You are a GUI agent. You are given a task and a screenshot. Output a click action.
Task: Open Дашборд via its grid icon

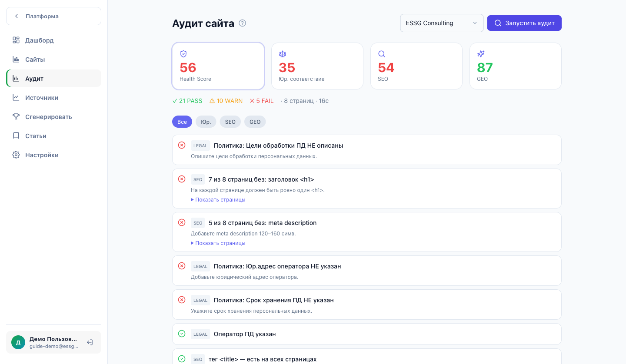click(16, 40)
